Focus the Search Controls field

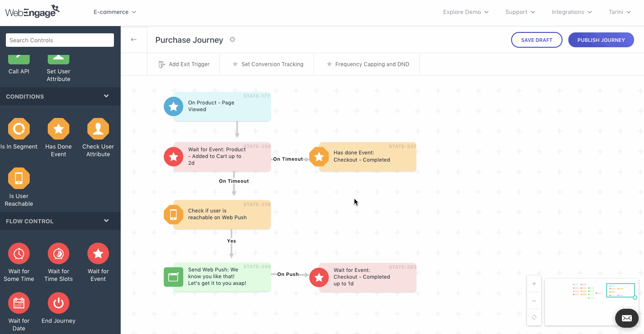click(x=60, y=40)
